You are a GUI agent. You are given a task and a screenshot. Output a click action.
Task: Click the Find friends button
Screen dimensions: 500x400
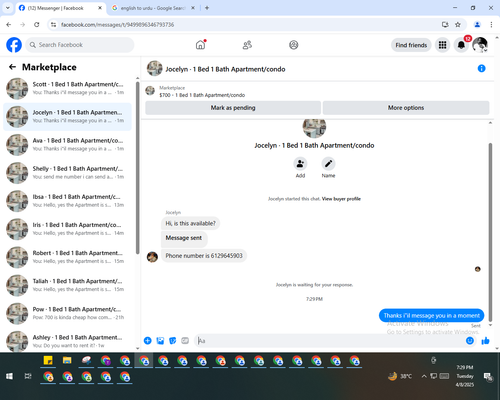[x=411, y=45]
